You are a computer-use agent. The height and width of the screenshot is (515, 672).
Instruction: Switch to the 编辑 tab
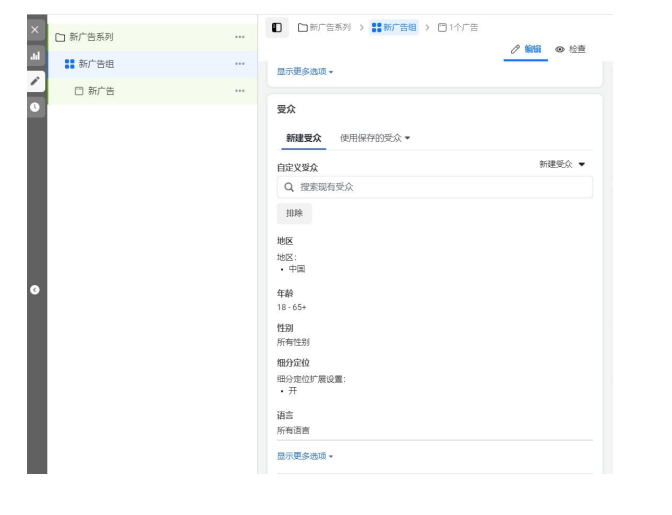(526, 49)
